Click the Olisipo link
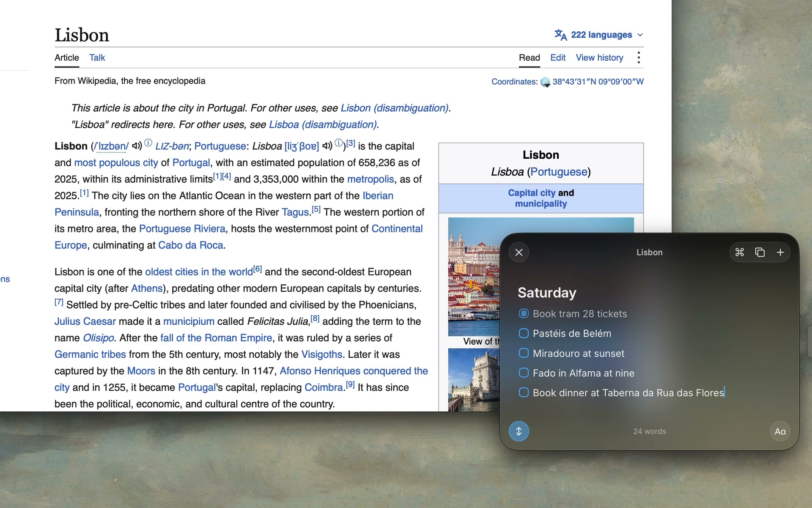This screenshot has height=508, width=812. coord(99,338)
